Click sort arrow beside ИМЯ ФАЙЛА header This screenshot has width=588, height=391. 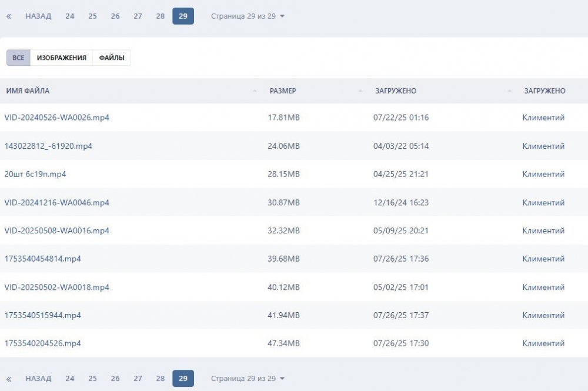coord(255,91)
